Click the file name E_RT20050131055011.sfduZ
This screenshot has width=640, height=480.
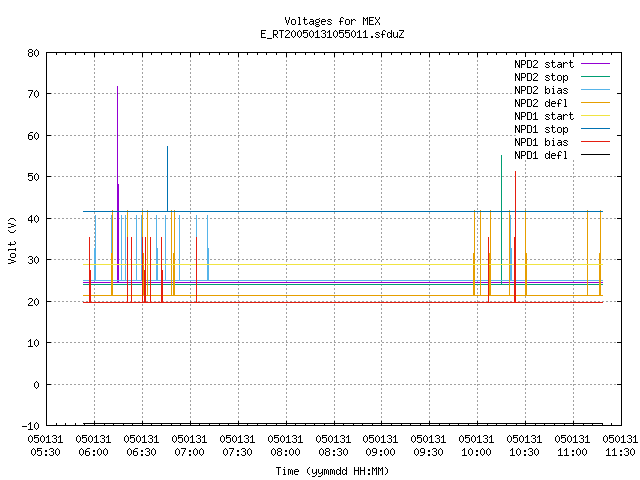(x=332, y=34)
